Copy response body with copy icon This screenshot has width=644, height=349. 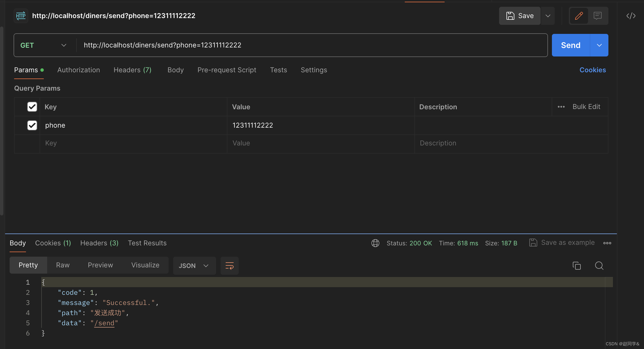point(576,266)
